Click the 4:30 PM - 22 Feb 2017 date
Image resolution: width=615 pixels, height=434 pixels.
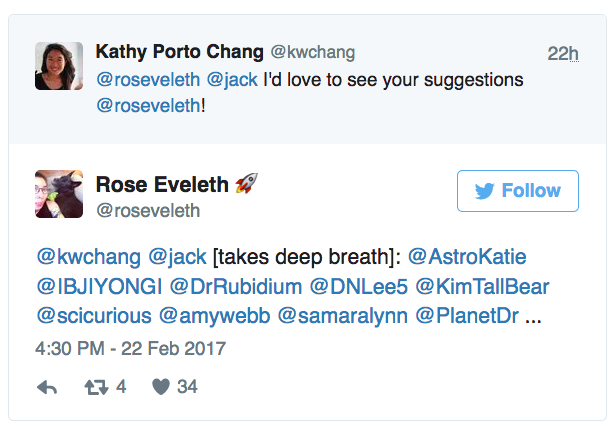tap(131, 349)
